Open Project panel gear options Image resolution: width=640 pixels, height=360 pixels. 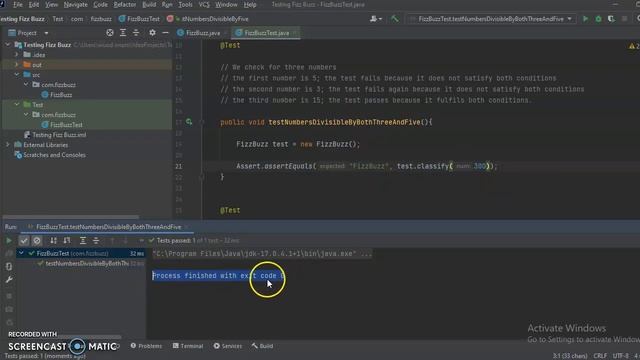pos(152,33)
